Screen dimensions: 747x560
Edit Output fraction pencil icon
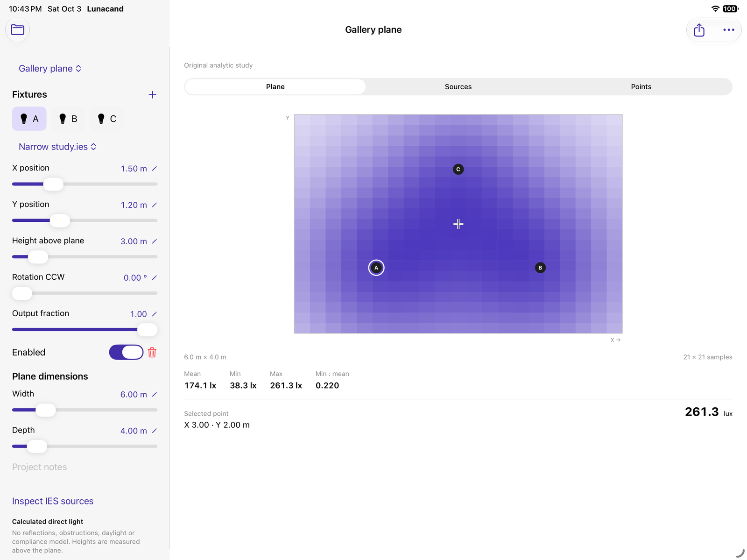(x=155, y=314)
